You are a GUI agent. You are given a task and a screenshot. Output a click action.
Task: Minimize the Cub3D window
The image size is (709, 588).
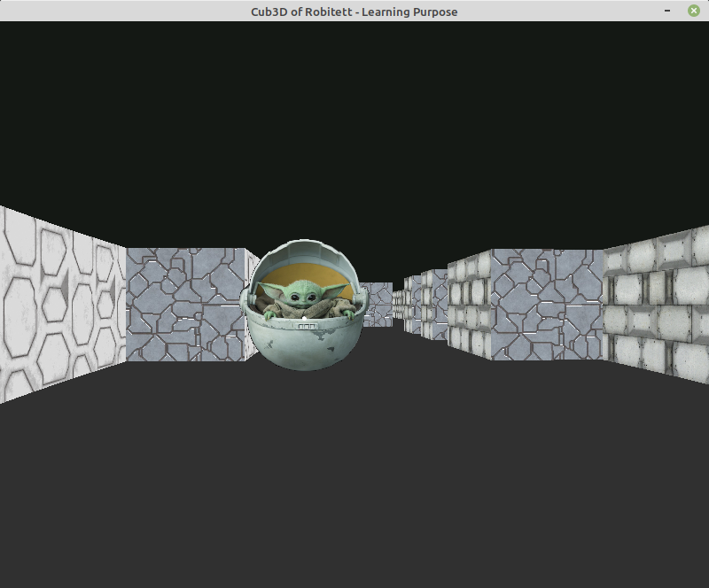[667, 11]
